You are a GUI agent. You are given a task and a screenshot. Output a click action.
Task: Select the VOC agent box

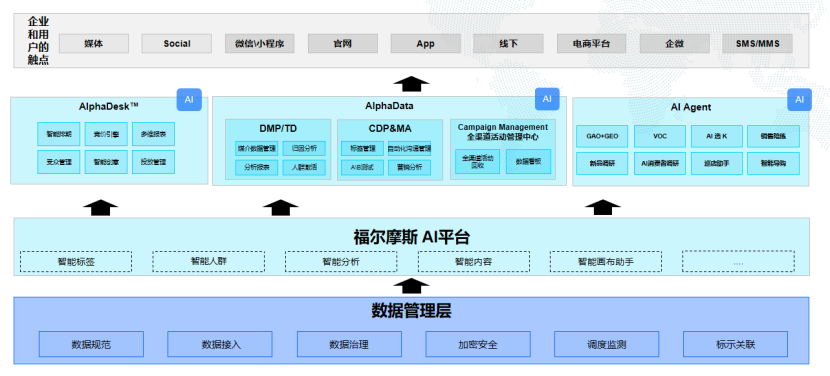(660, 136)
